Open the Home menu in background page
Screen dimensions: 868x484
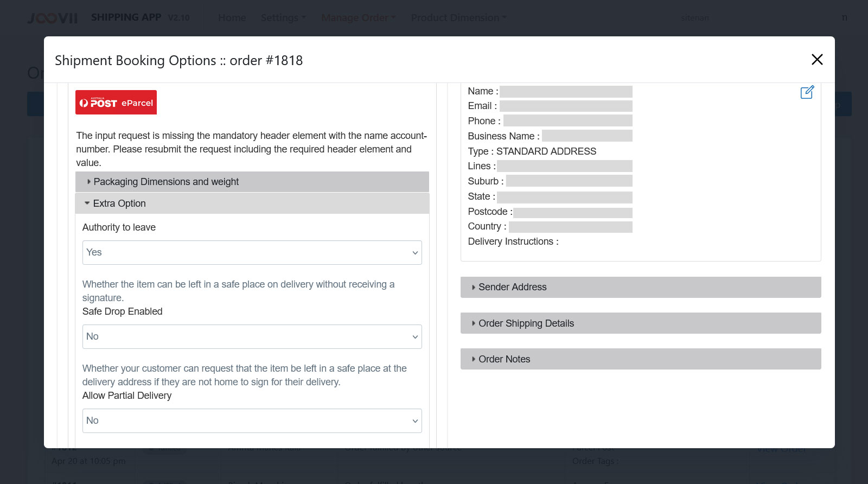pyautogui.click(x=232, y=18)
